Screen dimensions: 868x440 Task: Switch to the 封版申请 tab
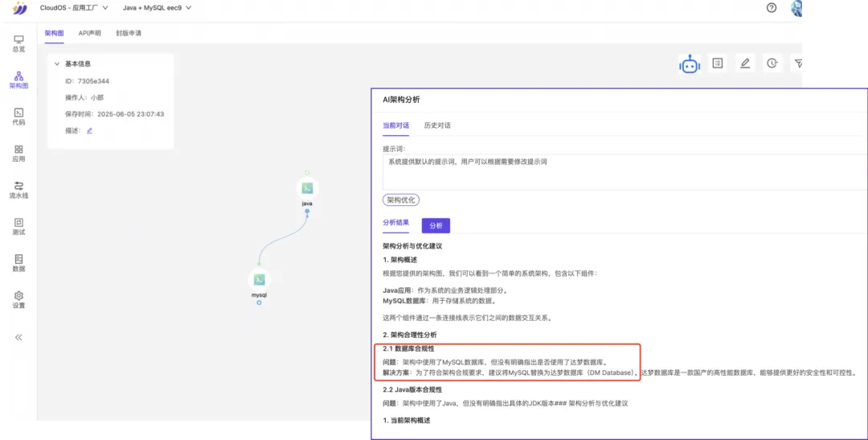pos(129,33)
